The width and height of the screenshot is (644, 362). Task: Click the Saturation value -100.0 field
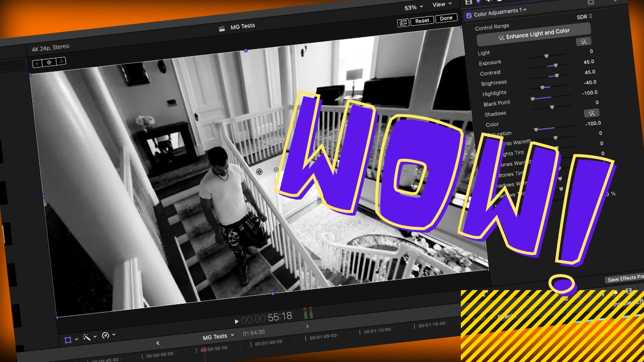tap(593, 123)
